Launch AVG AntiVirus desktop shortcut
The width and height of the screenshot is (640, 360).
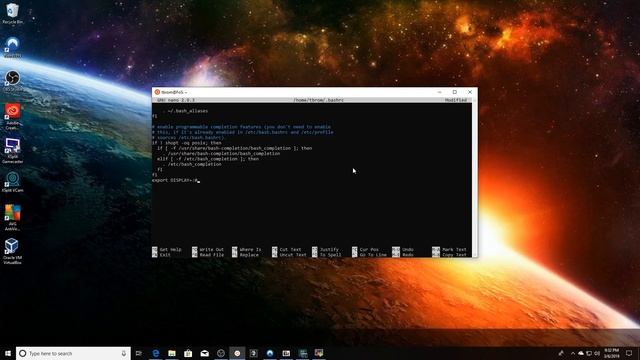tap(12, 218)
